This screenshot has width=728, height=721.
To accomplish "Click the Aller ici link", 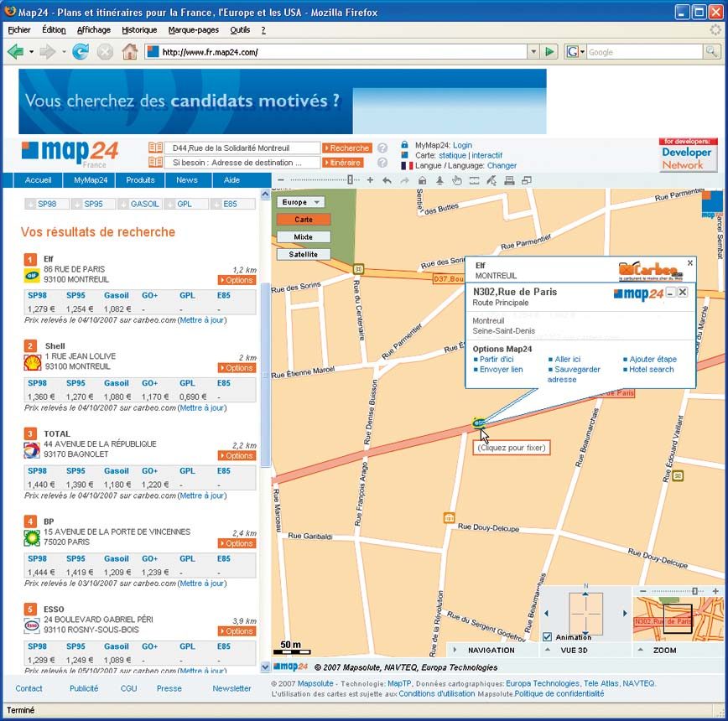I will coord(567,359).
